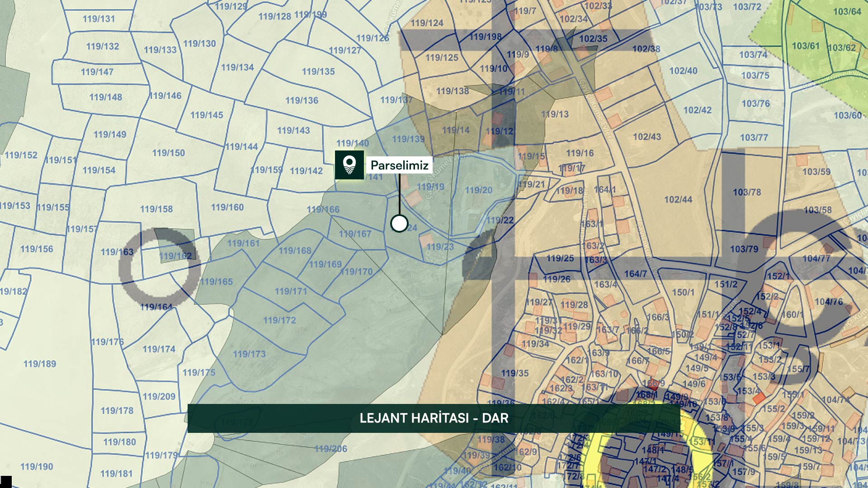This screenshot has height=488, width=868.
Task: Click parcel 119/150
Action: pos(168,153)
